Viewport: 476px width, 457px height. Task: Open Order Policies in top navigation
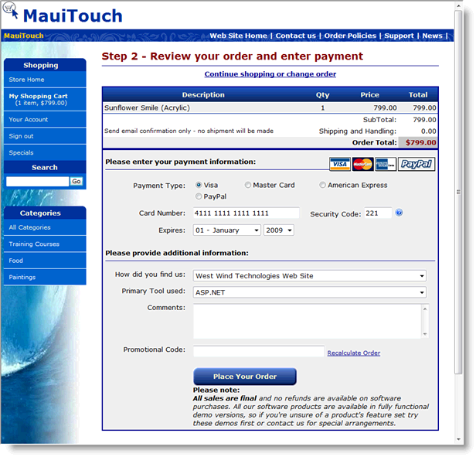[350, 36]
